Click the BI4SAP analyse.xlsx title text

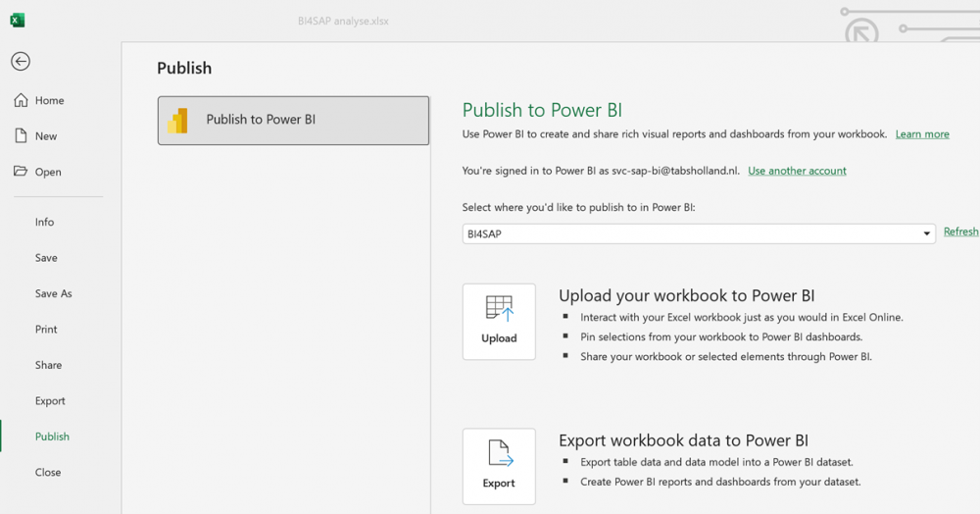point(343,22)
